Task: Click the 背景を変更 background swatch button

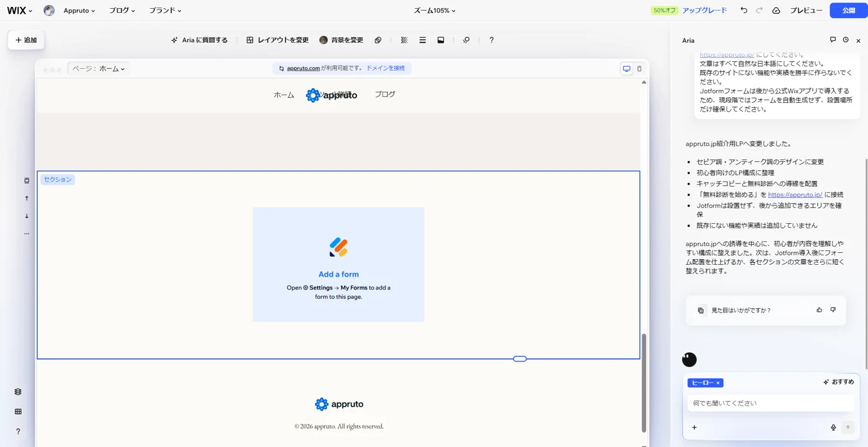Action: [341, 40]
